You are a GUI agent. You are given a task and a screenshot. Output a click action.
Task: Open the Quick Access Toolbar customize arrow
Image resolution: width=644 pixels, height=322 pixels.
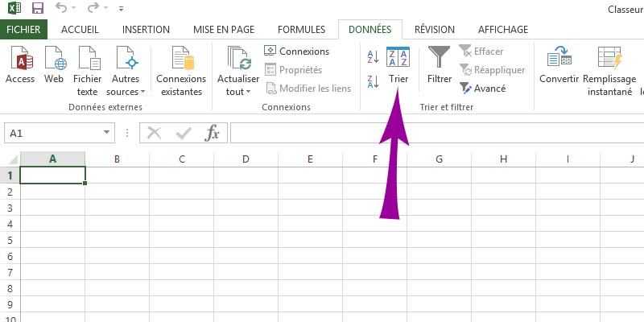point(122,8)
